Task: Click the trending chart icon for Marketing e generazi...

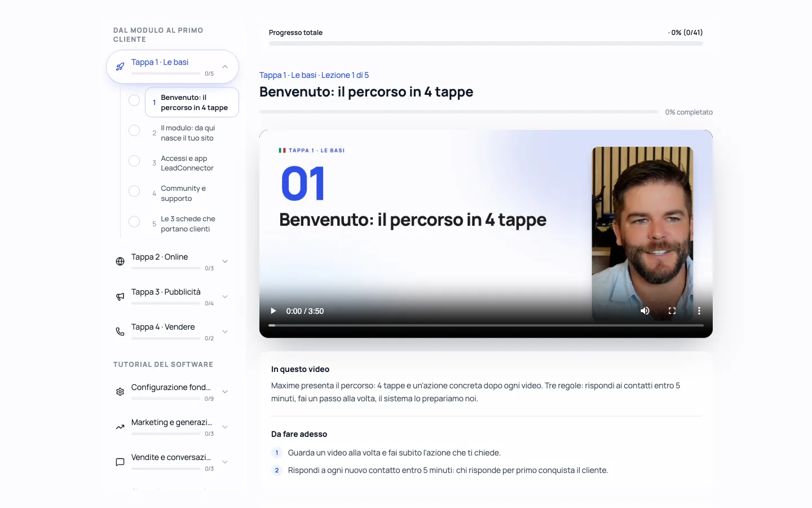Action: 120,427
